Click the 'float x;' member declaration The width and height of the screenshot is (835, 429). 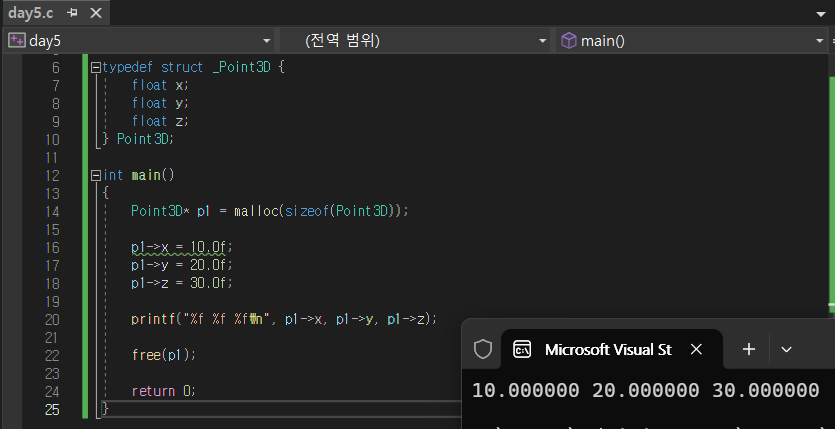pyautogui.click(x=160, y=85)
